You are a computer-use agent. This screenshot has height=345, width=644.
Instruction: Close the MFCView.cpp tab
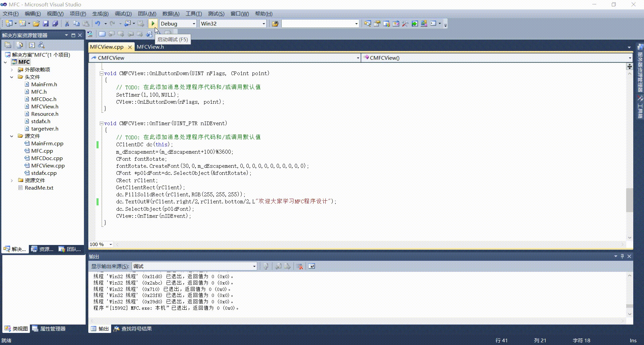pos(130,47)
